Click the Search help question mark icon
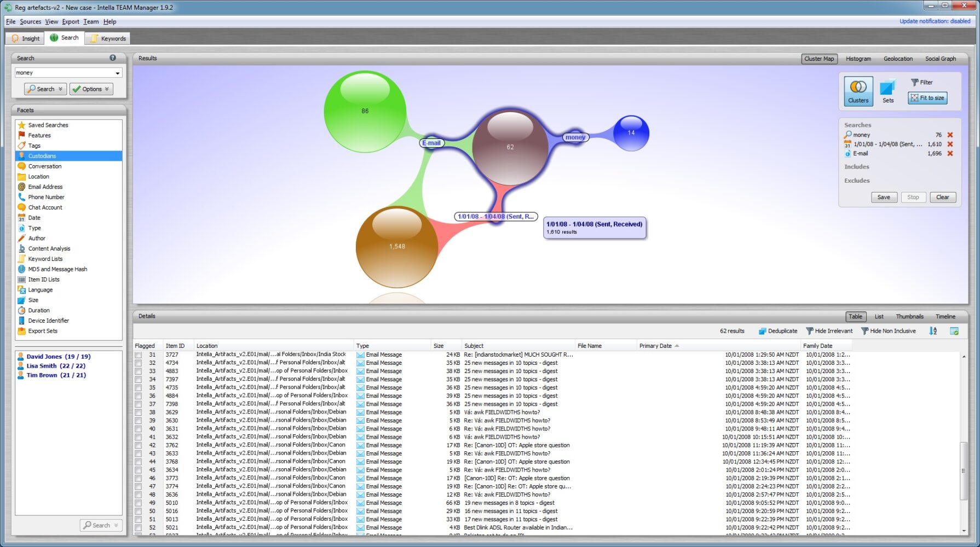Image resolution: width=980 pixels, height=547 pixels. (x=113, y=58)
